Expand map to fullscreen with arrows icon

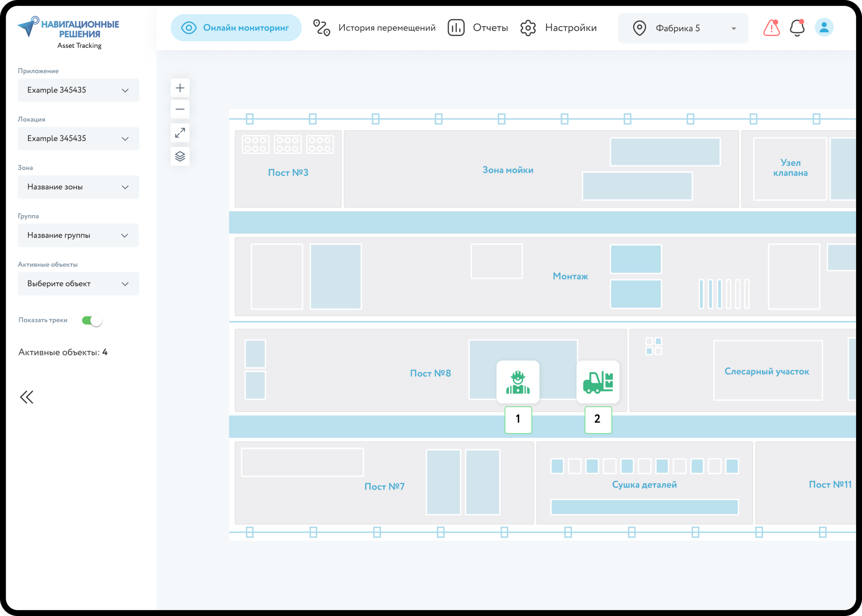pyautogui.click(x=180, y=133)
